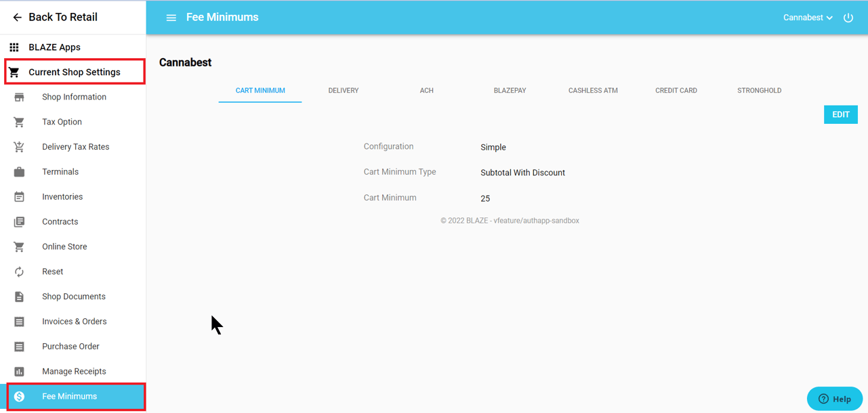Click the back arrow icon
868x413 pixels.
coord(17,18)
